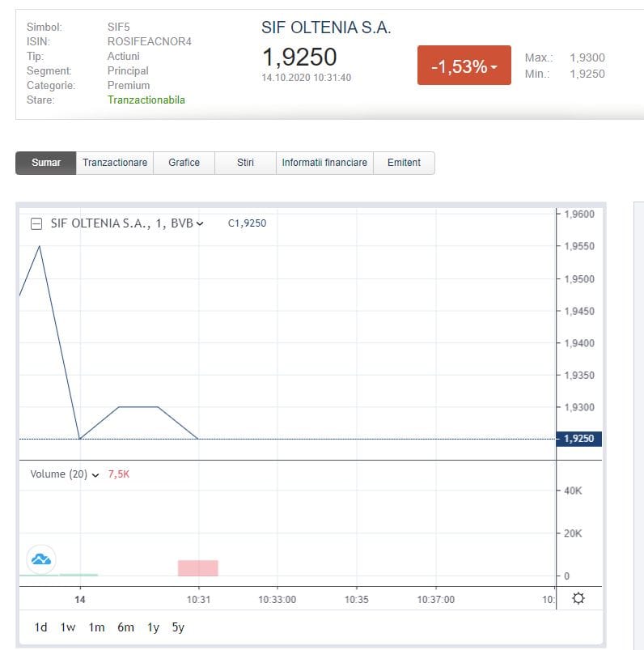Click the 10:37:00 time axis label

point(435,600)
